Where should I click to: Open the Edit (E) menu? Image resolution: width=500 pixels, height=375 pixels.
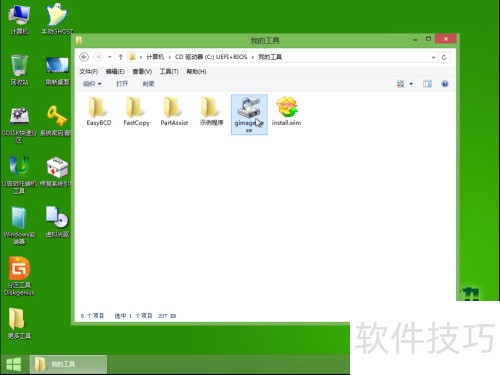click(115, 71)
